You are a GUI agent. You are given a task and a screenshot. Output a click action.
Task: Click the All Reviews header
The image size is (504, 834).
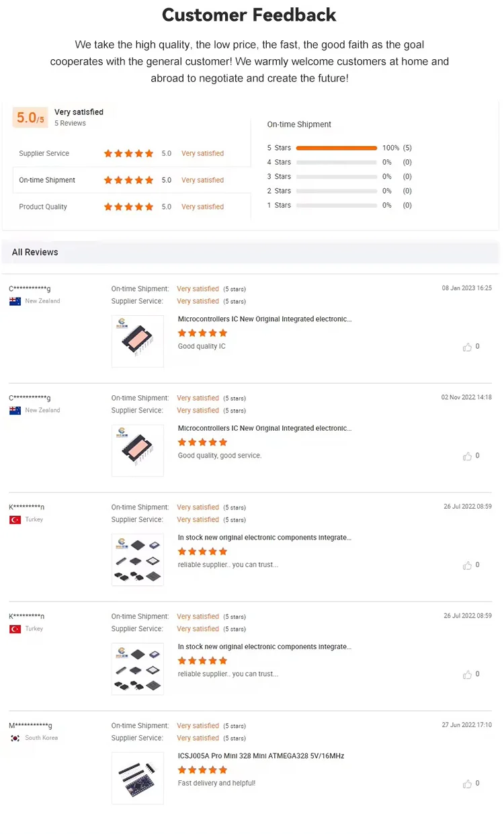35,253
